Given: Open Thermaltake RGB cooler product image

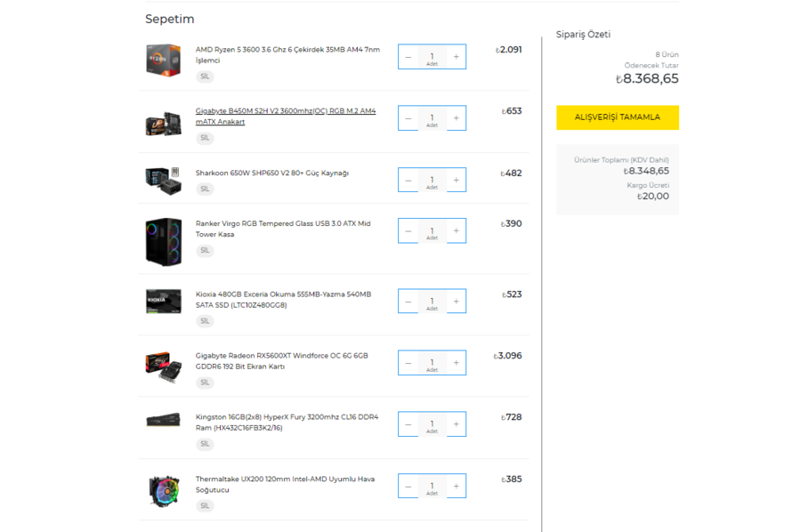Looking at the screenshot, I should pos(164,490).
